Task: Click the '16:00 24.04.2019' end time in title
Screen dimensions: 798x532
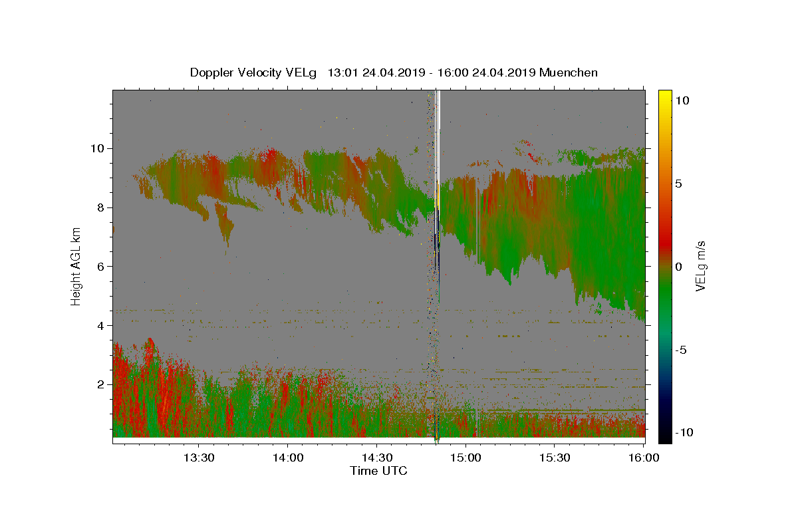Action: pyautogui.click(x=485, y=72)
